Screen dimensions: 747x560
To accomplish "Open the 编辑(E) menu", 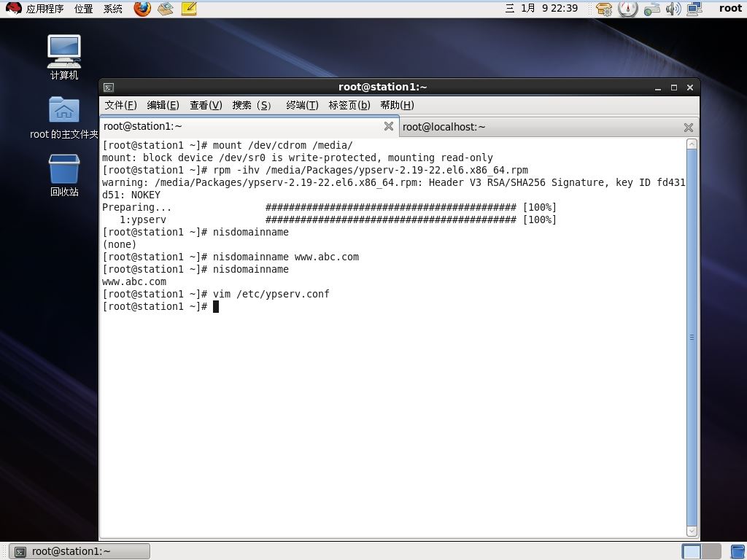I will [163, 105].
